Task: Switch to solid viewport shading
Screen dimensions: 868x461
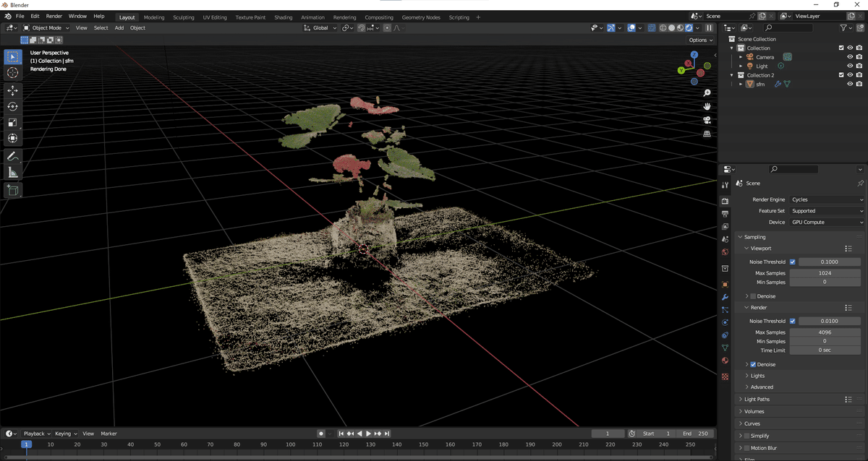Action: (x=671, y=28)
